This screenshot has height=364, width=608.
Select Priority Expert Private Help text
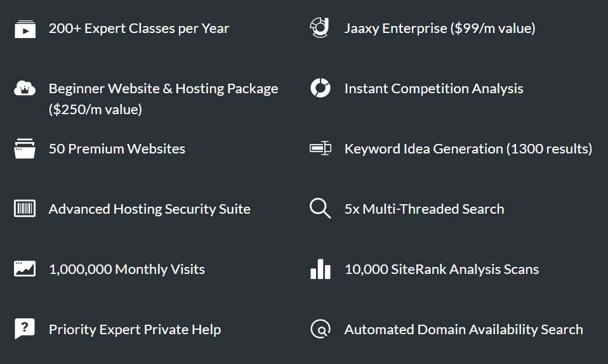135,330
